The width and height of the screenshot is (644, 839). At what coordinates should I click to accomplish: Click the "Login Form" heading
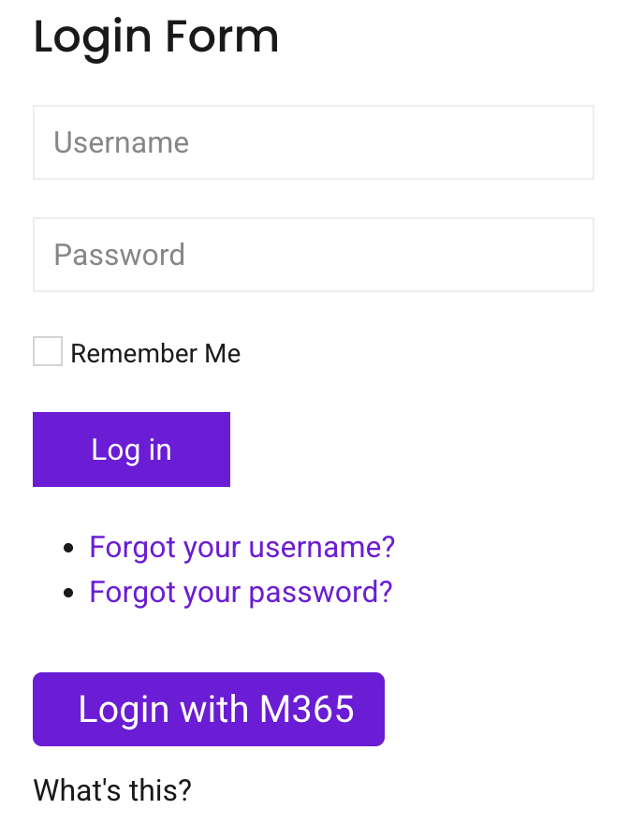(156, 37)
